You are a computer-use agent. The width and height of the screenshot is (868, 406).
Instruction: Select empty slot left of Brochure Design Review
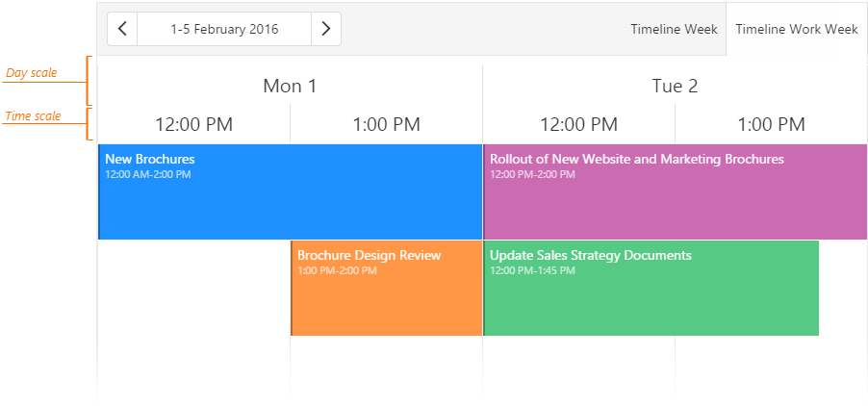click(193, 288)
